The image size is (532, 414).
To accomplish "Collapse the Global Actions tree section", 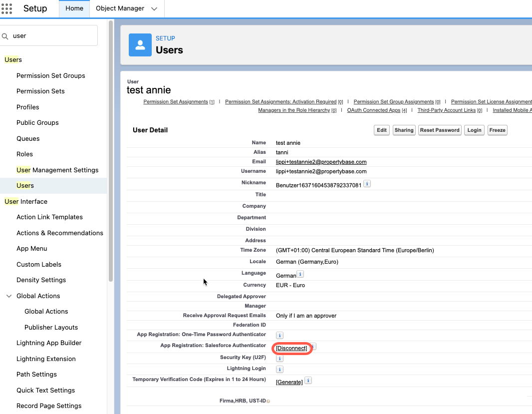I will point(9,296).
